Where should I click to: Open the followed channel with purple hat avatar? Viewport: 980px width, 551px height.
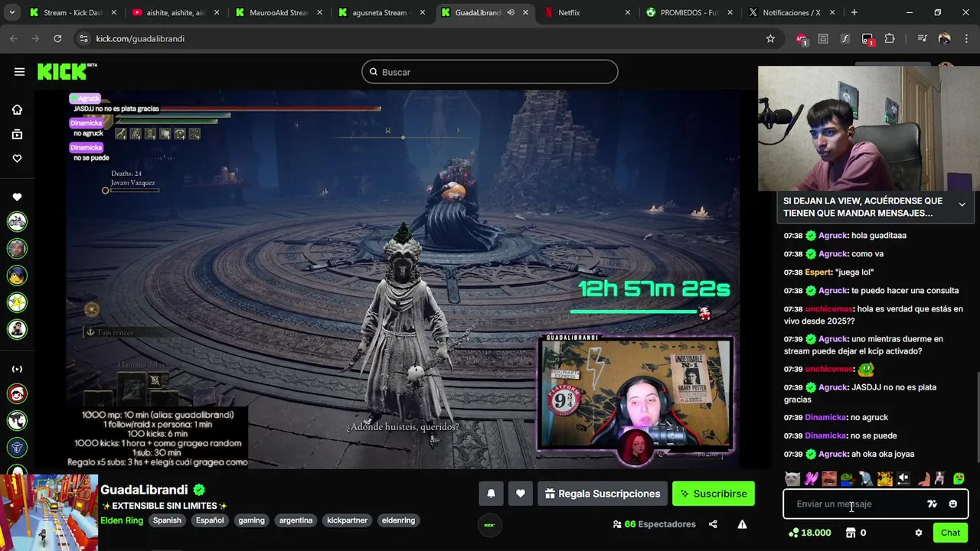pyautogui.click(x=17, y=275)
